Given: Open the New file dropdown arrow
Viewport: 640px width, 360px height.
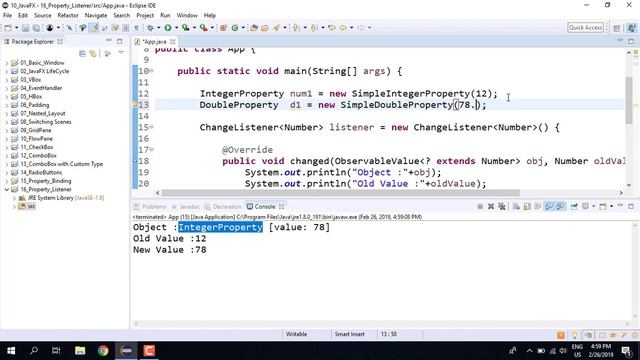Looking at the screenshot, I should pos(16,28).
